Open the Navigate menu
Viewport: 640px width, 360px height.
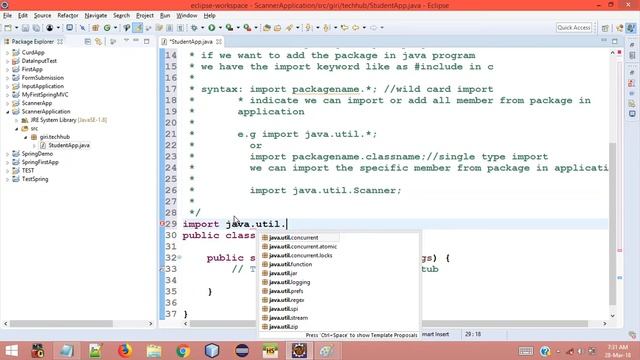[x=96, y=16]
